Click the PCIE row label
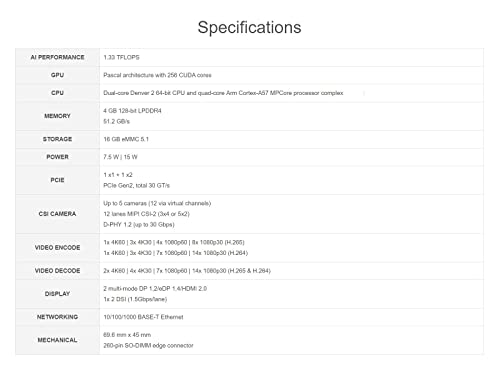Screen dimensions: 500x375 (57, 180)
